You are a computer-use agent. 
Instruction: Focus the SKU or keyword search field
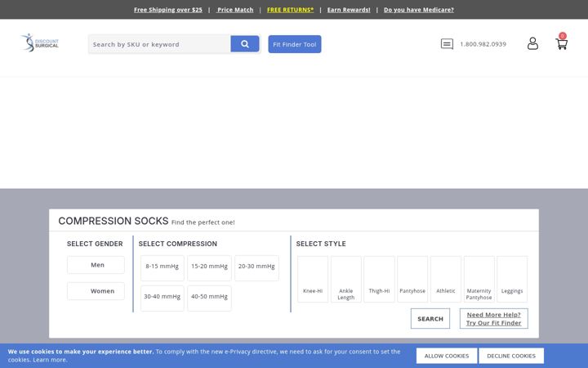point(159,44)
